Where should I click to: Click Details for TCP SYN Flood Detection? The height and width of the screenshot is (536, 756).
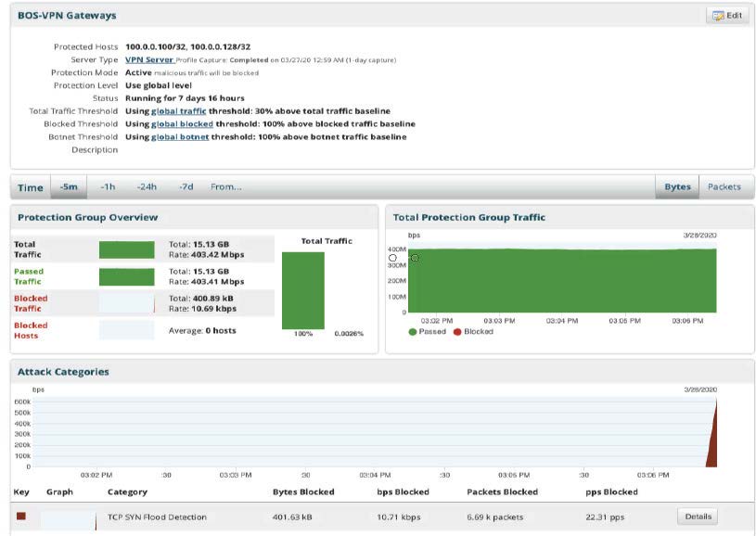point(698,517)
